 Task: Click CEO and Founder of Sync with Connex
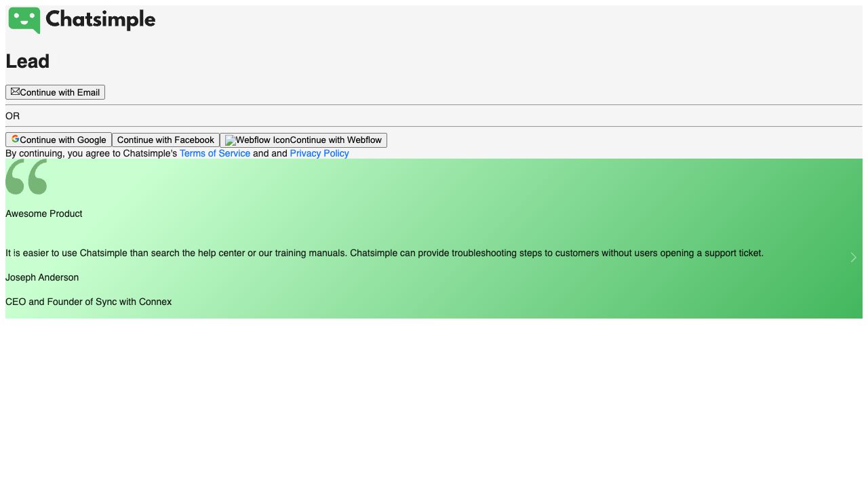pyautogui.click(x=88, y=302)
